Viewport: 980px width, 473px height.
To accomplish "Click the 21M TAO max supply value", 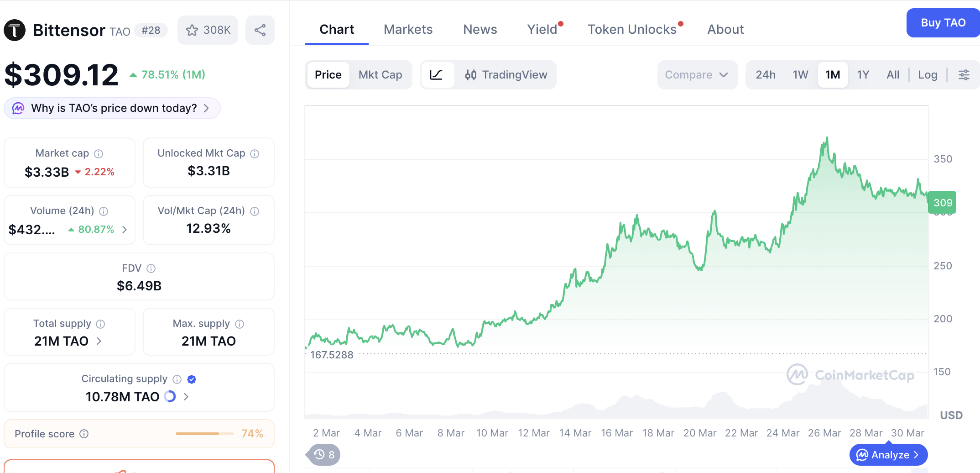I will pyautogui.click(x=209, y=341).
